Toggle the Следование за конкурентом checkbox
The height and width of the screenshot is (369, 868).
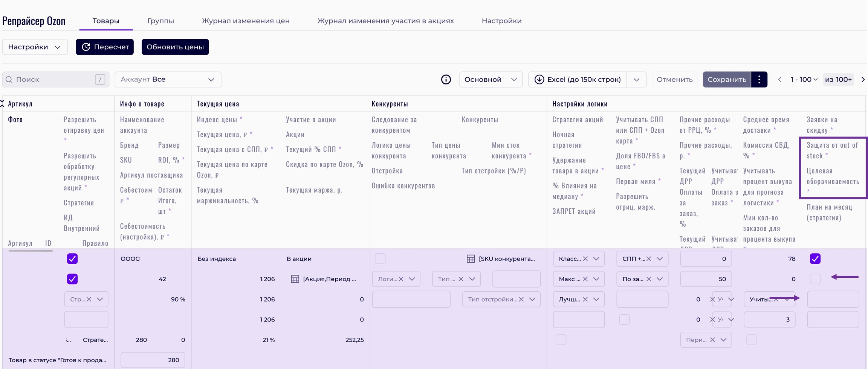click(x=380, y=259)
